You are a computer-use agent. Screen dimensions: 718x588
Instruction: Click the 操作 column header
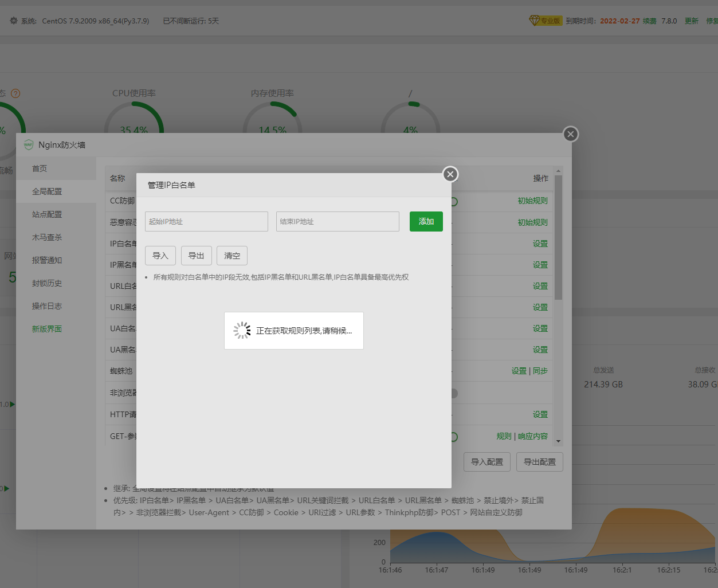(541, 178)
